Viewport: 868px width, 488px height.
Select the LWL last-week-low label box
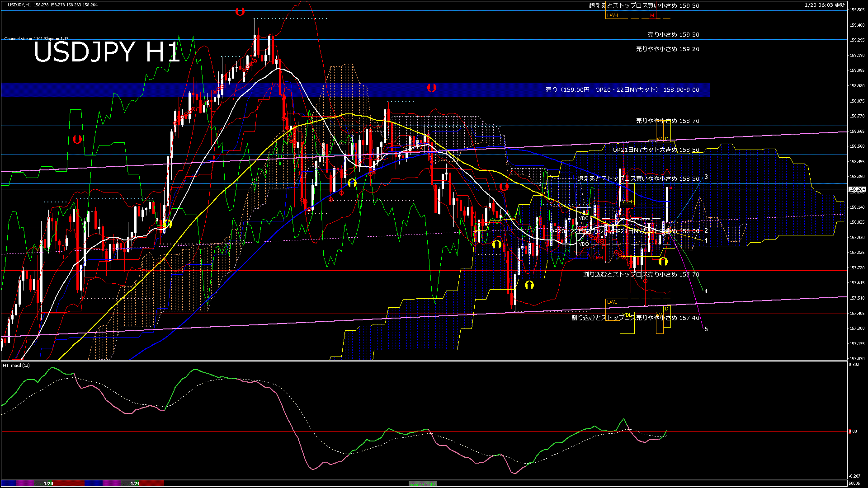coord(612,302)
